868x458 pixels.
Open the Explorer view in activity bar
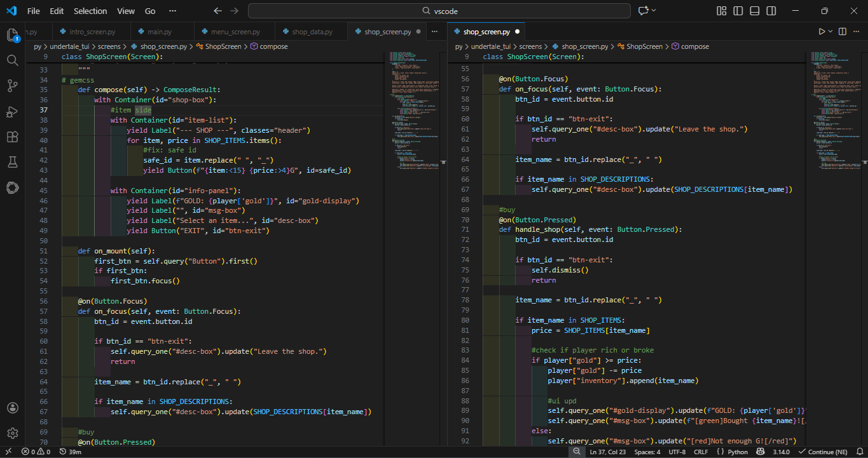coord(13,35)
